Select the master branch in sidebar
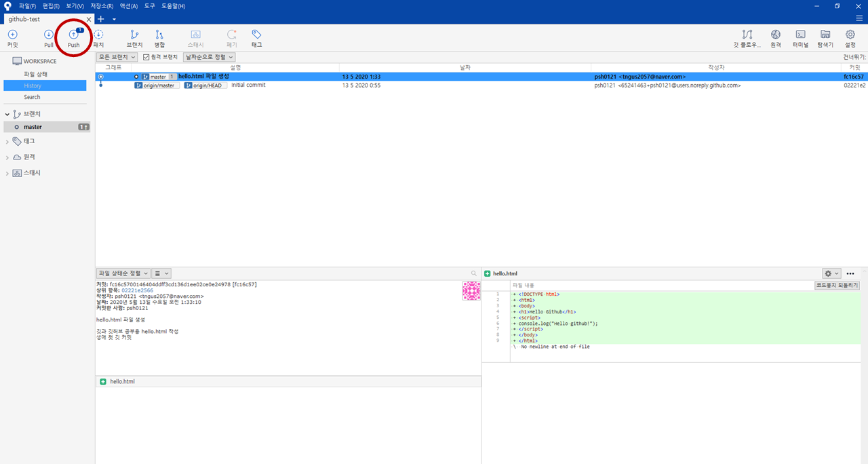 point(47,127)
